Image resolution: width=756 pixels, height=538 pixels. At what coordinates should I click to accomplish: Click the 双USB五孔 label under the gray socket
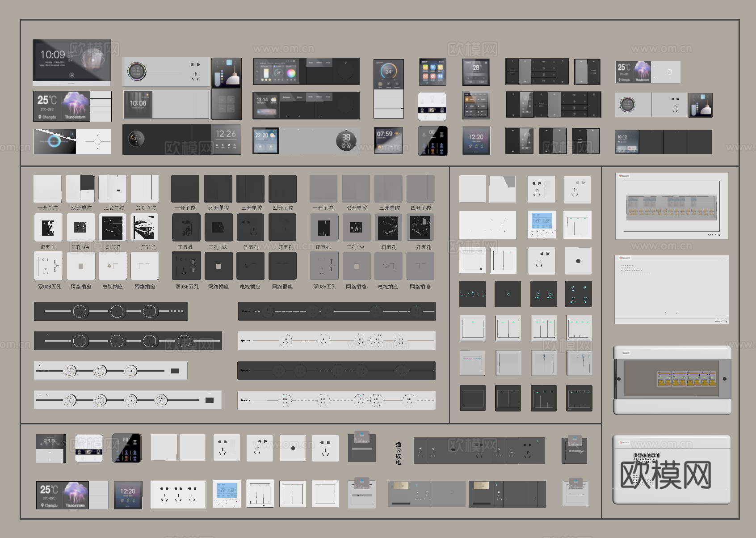[x=324, y=287]
